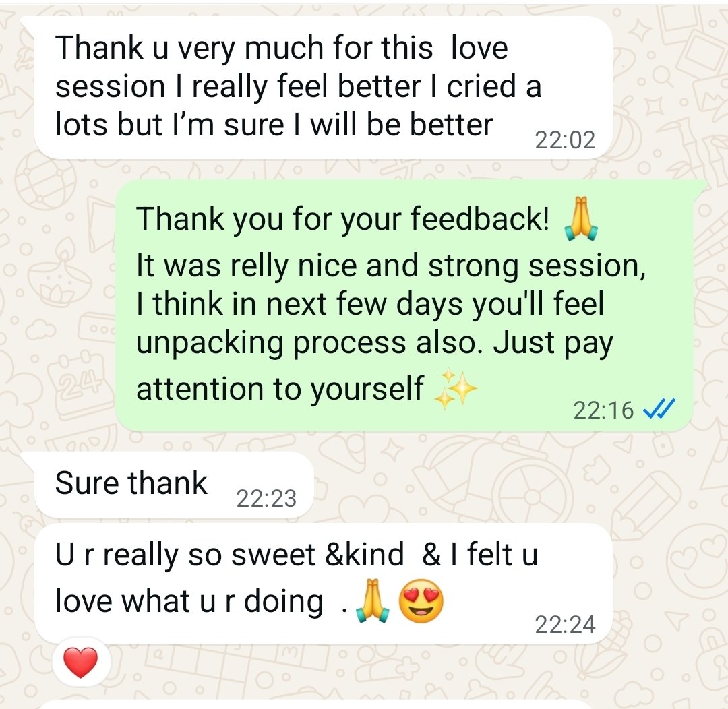728x709 pixels.
Task: Tap the red heart reaction
Action: [x=81, y=662]
